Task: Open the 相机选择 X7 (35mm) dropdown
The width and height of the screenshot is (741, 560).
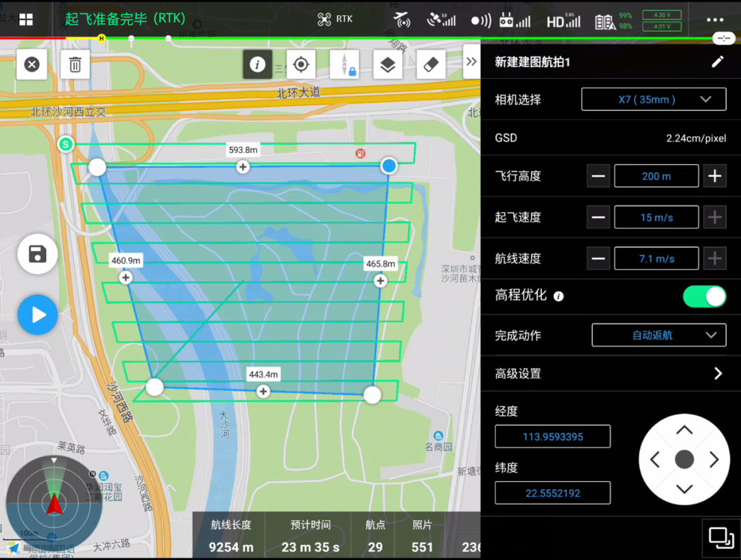Action: (653, 100)
